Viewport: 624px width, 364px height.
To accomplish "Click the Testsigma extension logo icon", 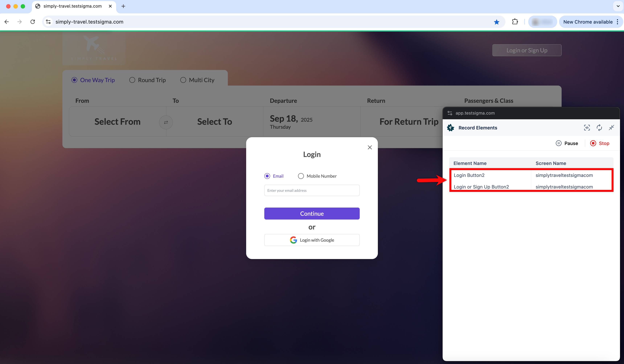I will point(450,128).
